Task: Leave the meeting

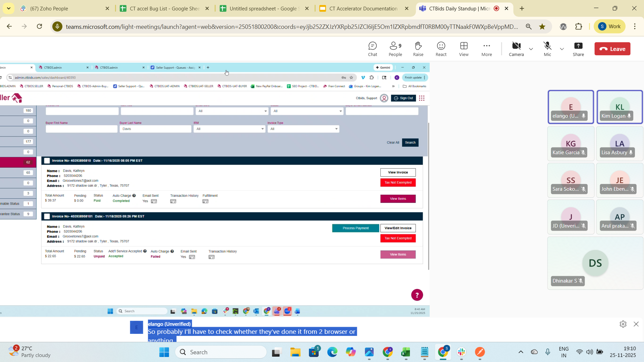Action: pyautogui.click(x=612, y=49)
